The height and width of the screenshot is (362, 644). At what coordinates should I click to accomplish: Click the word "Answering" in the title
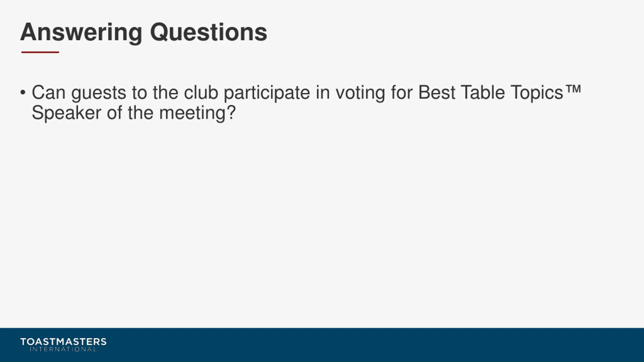(81, 33)
